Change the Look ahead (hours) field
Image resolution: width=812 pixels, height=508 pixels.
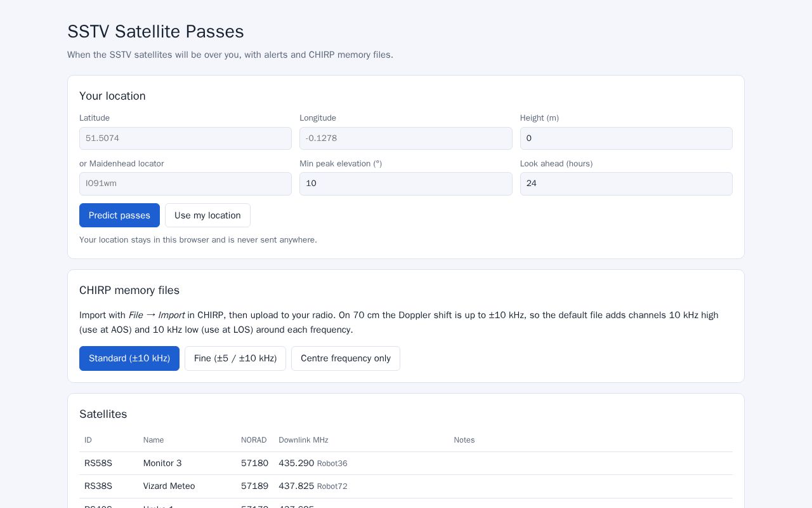tap(626, 184)
